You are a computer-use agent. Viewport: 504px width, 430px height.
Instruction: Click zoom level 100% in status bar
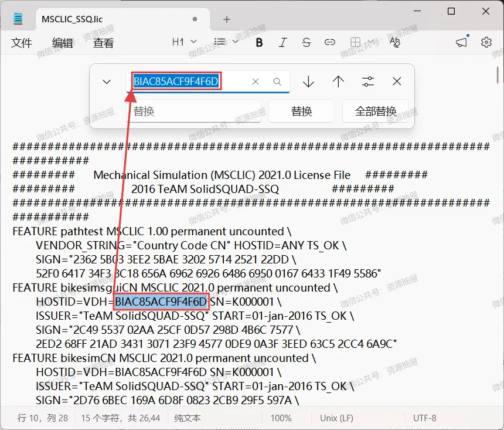pos(281,418)
